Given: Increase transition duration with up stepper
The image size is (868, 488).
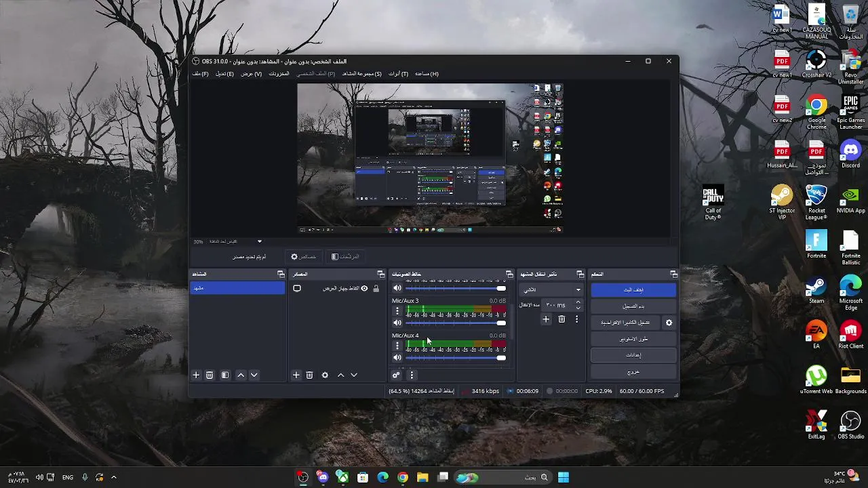Looking at the screenshot, I should pyautogui.click(x=578, y=302).
